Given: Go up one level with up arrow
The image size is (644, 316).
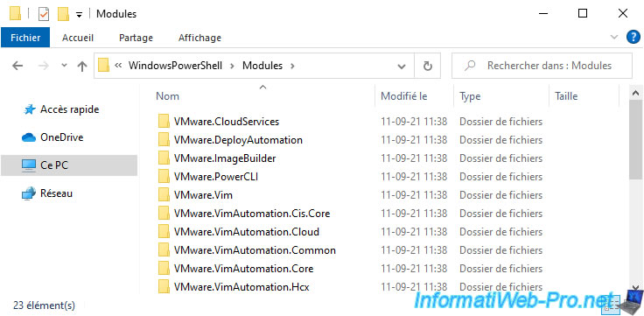Looking at the screenshot, I should point(82,66).
